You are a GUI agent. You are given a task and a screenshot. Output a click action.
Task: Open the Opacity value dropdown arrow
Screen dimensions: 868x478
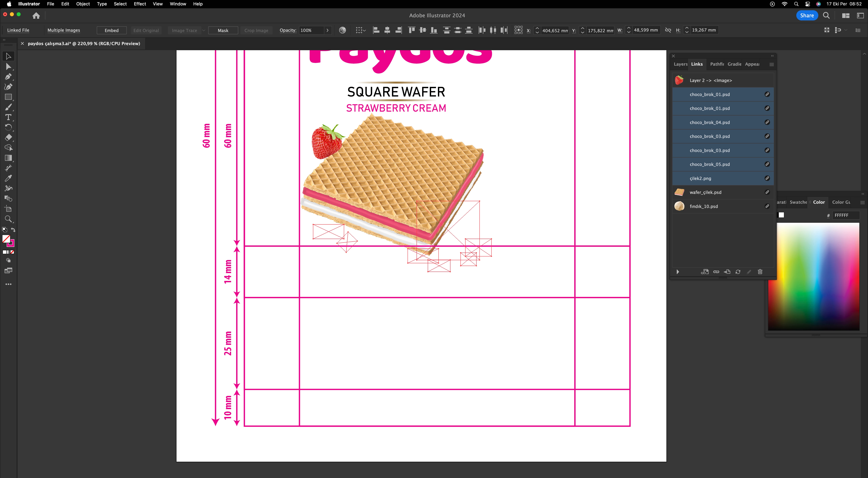point(327,30)
